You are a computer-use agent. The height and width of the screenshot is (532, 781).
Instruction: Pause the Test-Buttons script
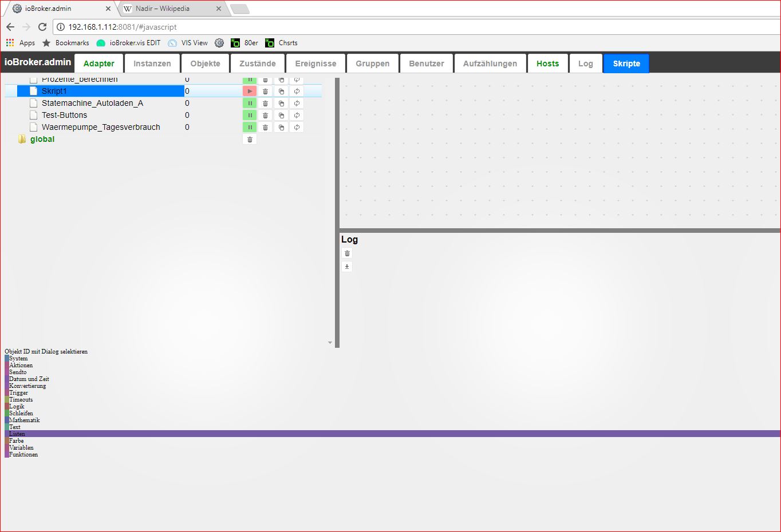(x=250, y=115)
